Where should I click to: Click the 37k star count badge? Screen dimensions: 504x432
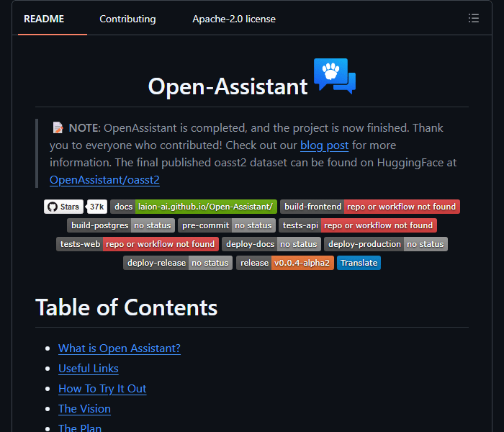(x=96, y=207)
